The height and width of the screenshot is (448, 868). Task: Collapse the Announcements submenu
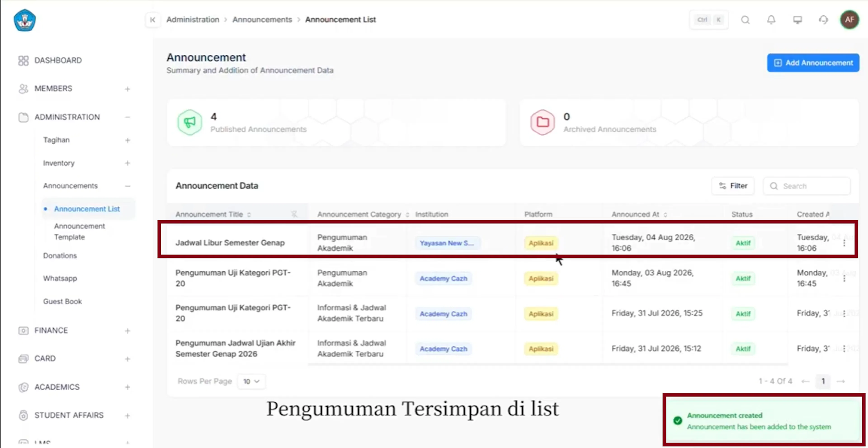pyautogui.click(x=127, y=186)
